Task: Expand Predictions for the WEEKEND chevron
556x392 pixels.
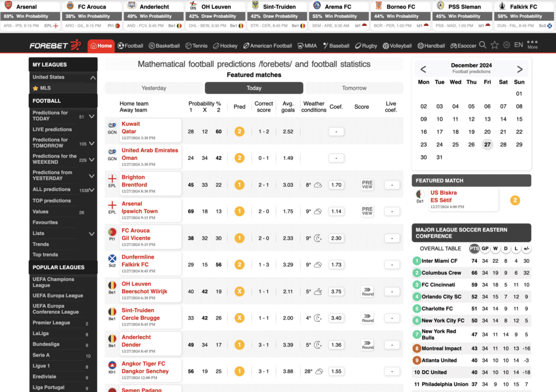Action: 92,159
